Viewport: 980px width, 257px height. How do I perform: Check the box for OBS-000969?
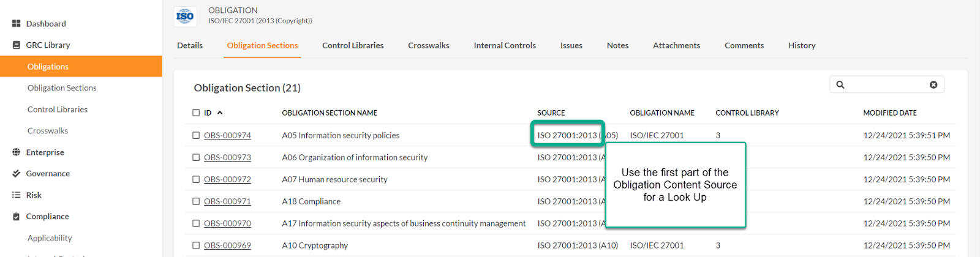point(196,245)
